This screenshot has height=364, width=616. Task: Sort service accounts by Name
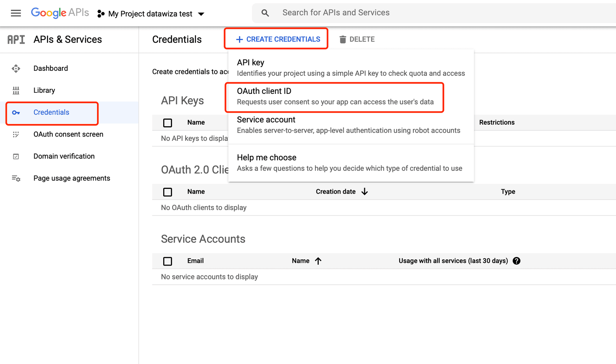click(x=301, y=261)
